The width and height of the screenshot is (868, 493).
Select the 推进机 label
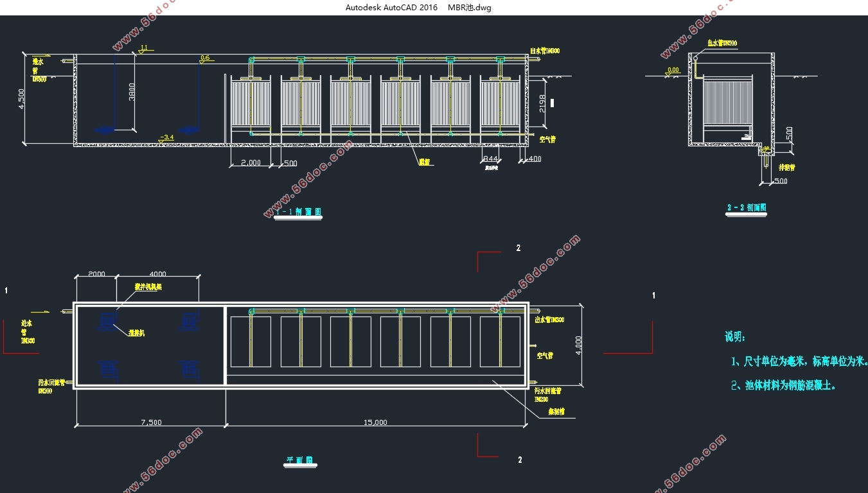pyautogui.click(x=136, y=334)
